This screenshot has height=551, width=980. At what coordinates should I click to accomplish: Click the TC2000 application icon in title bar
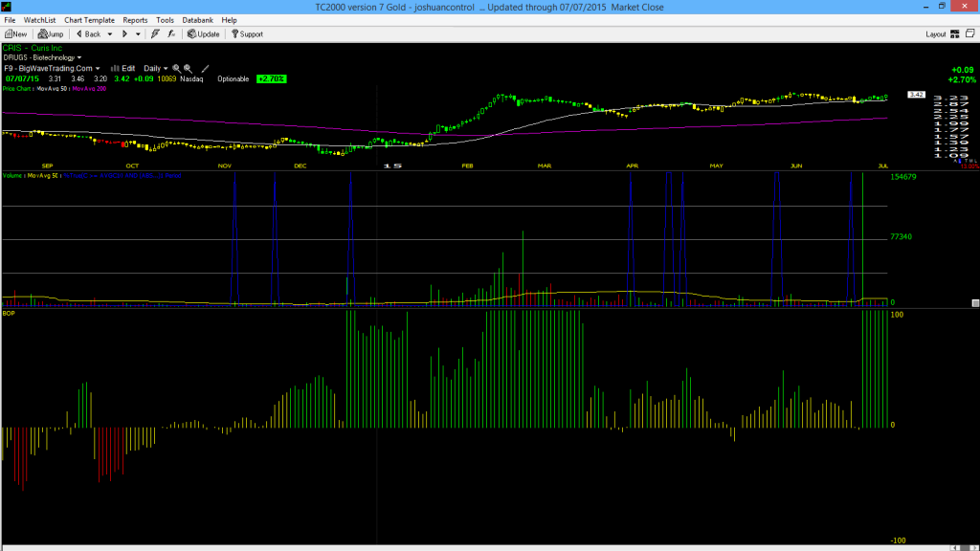7,7
